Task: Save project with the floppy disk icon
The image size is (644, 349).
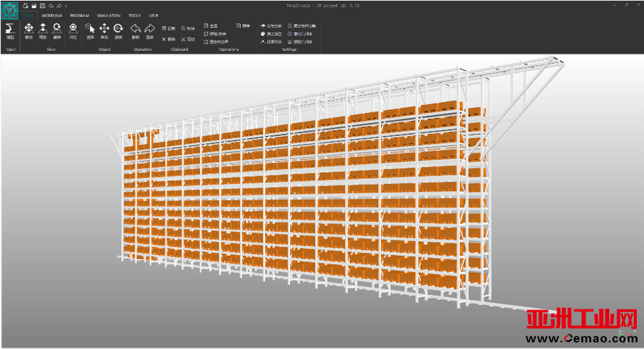Action: click(42, 6)
